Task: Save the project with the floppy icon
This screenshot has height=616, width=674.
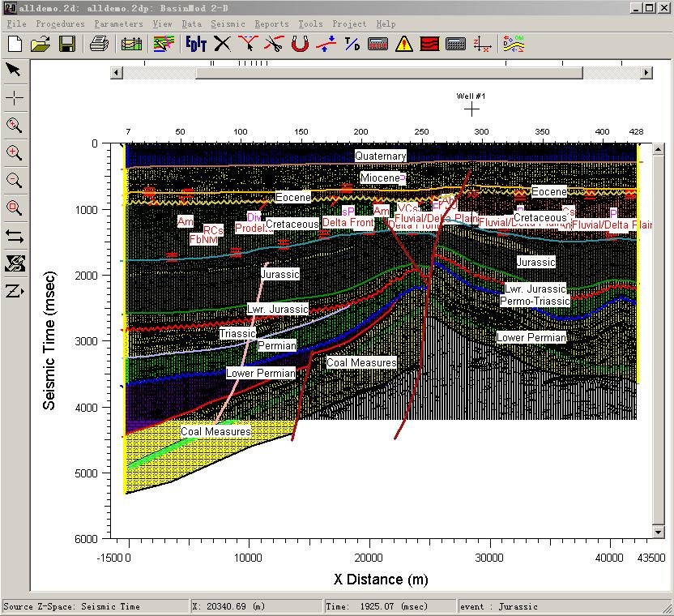Action: click(67, 44)
